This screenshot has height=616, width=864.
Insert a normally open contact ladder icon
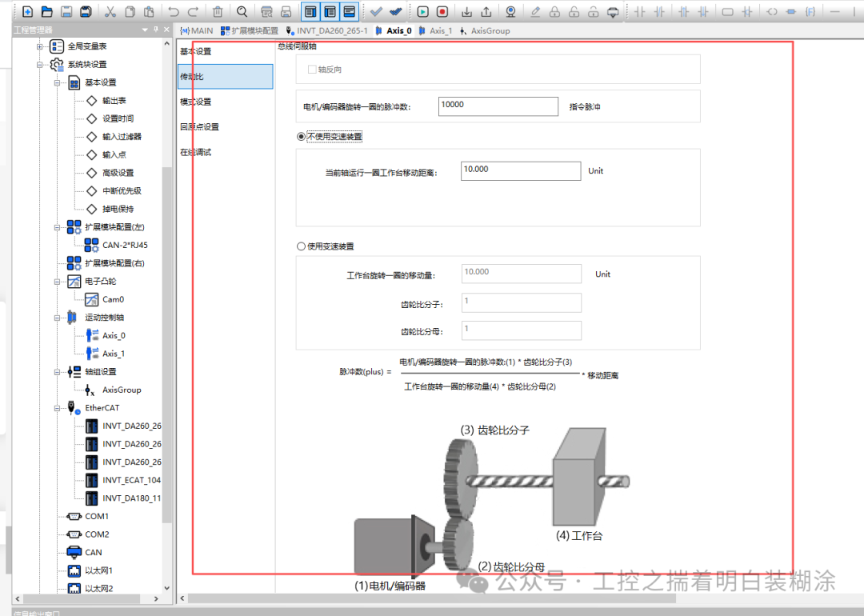click(640, 11)
